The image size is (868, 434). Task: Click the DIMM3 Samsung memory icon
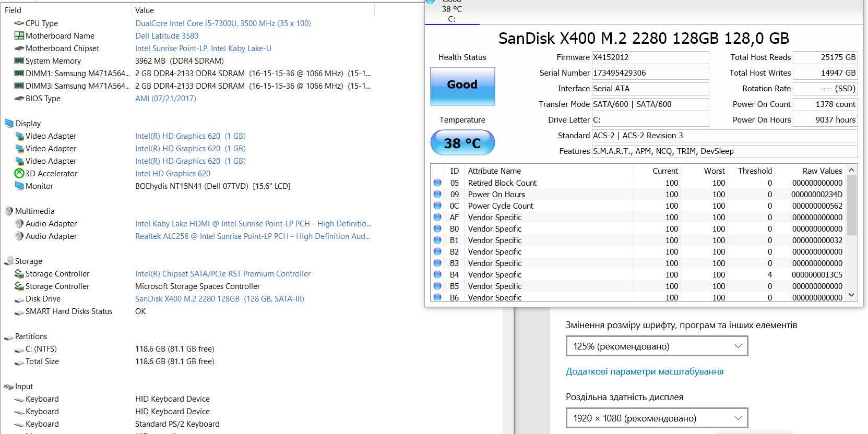(x=19, y=86)
